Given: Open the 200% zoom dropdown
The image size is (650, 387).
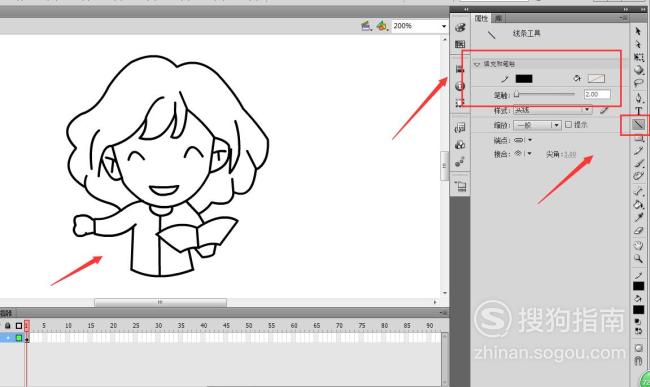Looking at the screenshot, I should tap(444, 26).
